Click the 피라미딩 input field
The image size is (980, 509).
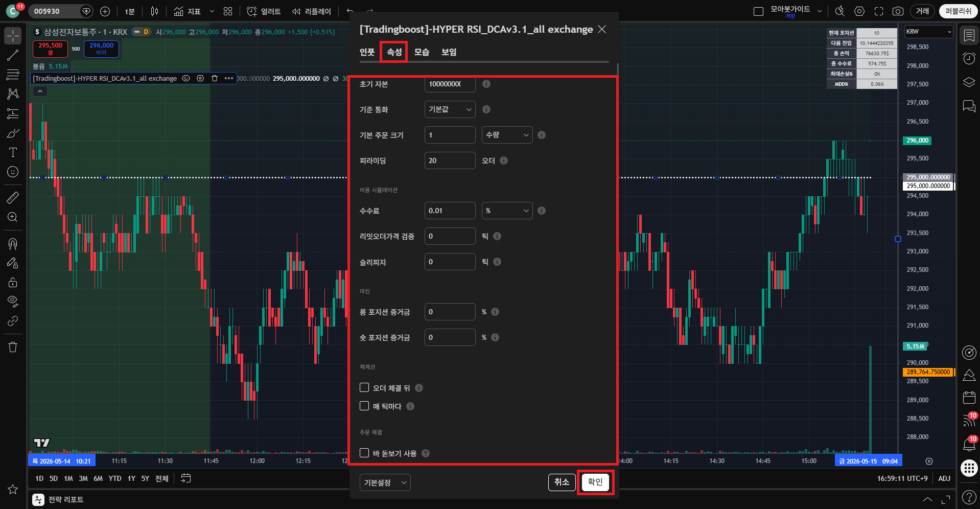[x=450, y=160]
